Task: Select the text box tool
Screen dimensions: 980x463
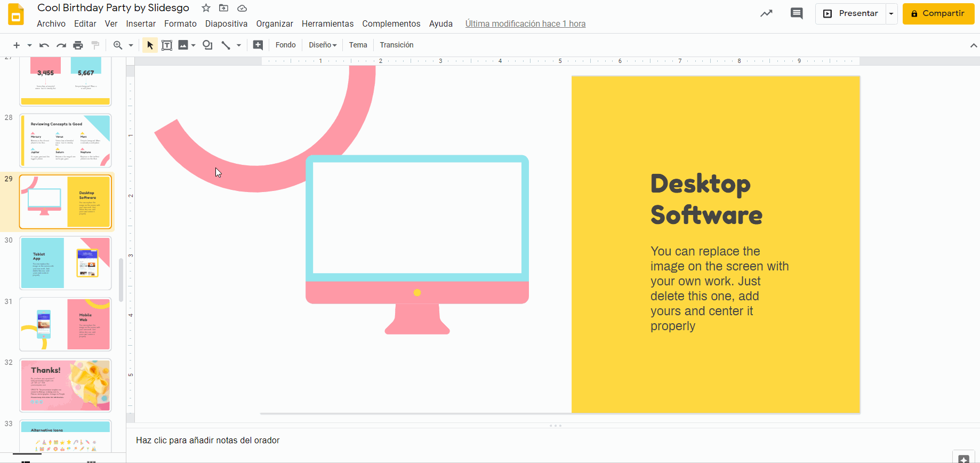Action: [167, 45]
